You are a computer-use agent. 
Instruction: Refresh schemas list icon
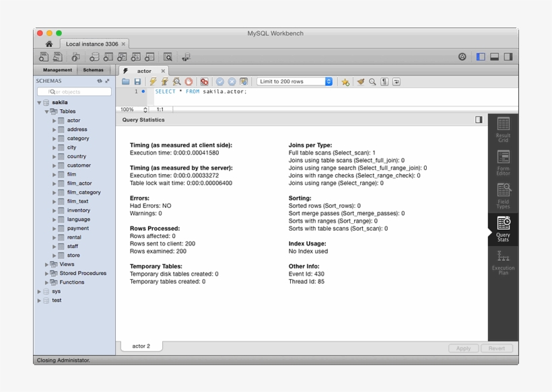(99, 81)
